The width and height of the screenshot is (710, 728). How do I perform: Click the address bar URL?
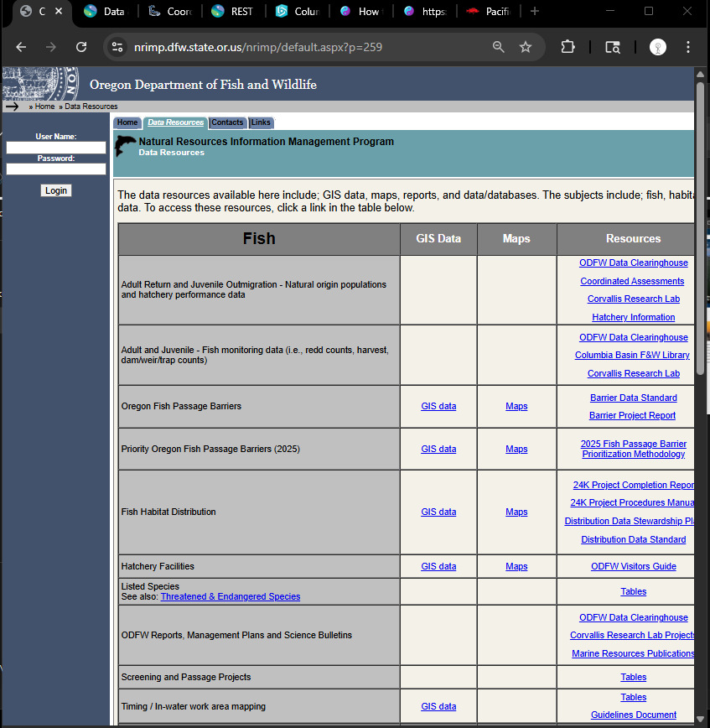257,47
